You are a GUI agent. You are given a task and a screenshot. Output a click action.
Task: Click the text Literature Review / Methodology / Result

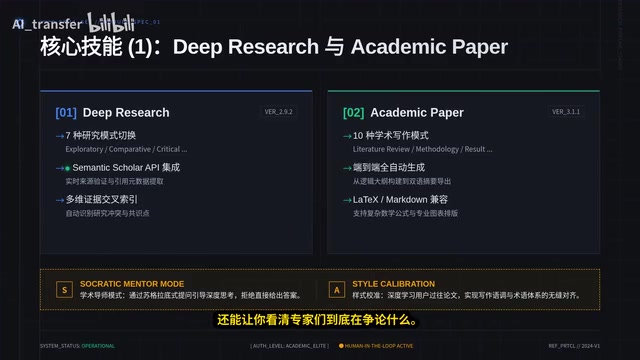click(422, 149)
